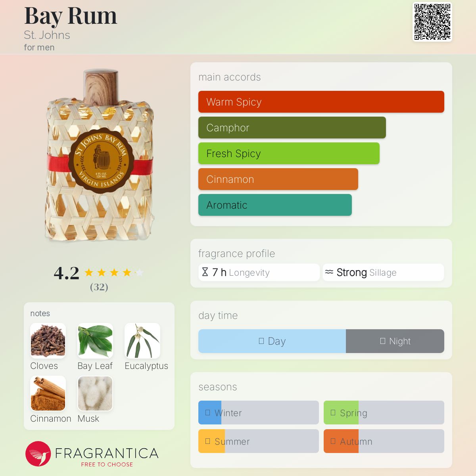Click the wave Sillage icon
This screenshot has width=476, height=476.
click(x=329, y=272)
